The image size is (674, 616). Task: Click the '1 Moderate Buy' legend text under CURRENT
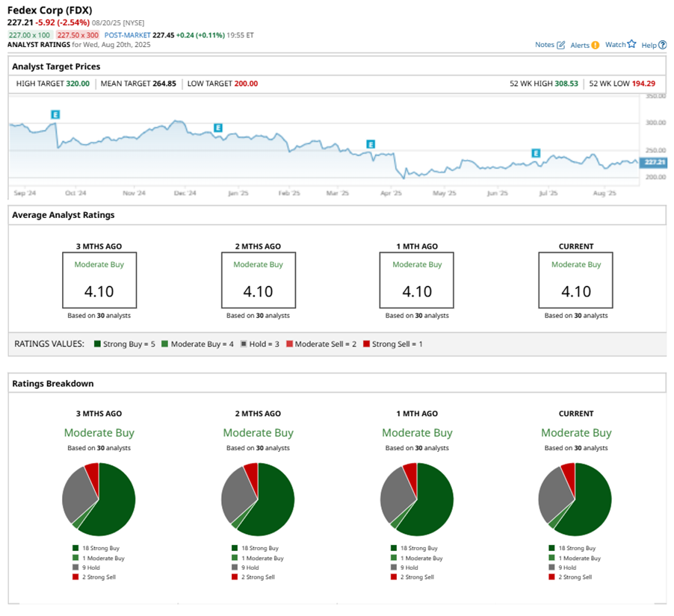point(579,558)
